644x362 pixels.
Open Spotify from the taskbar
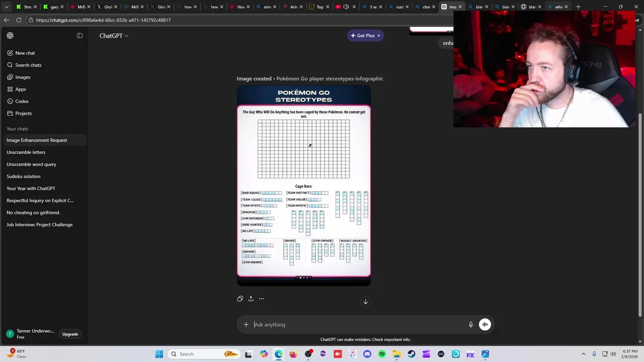click(382, 354)
